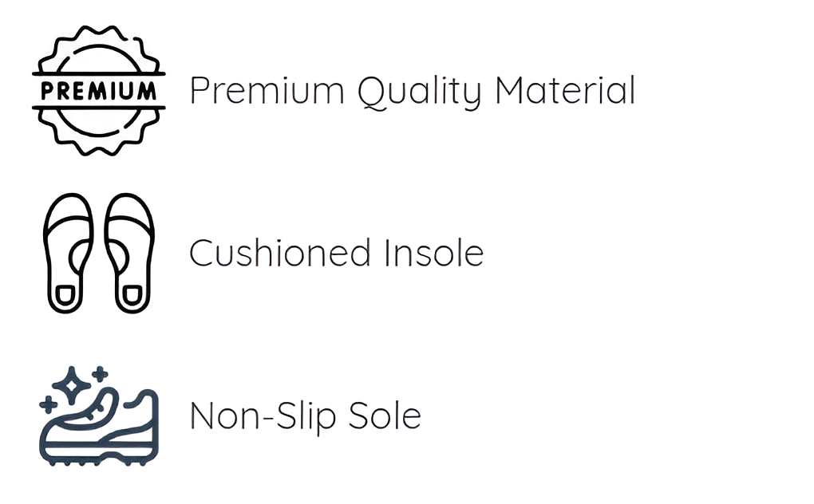Click the word Insole after Cushioned
The width and height of the screenshot is (814, 504).
[x=433, y=254]
